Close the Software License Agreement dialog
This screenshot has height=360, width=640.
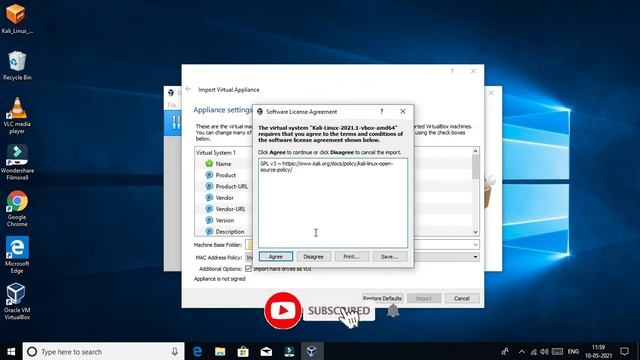pyautogui.click(x=403, y=111)
